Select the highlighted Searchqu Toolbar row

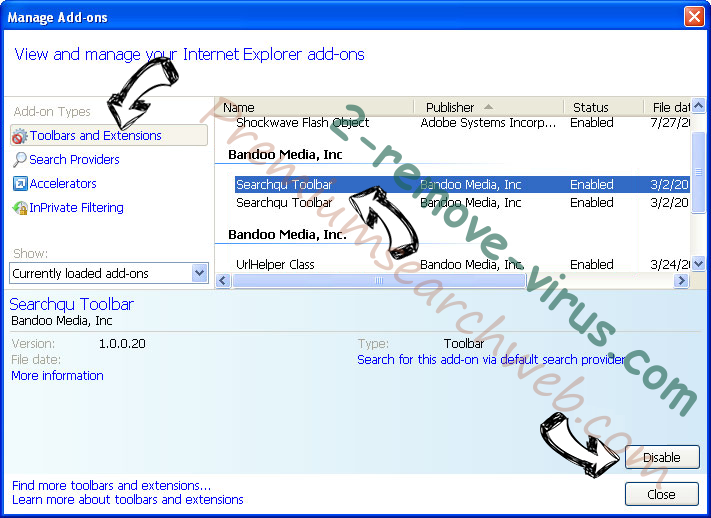pyautogui.click(x=462, y=185)
